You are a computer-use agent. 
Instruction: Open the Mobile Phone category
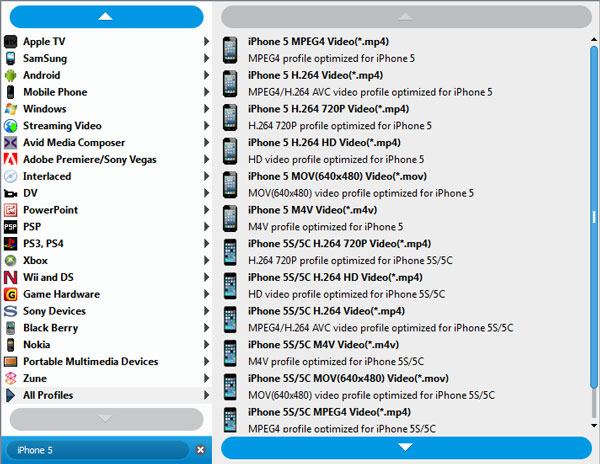tap(107, 92)
